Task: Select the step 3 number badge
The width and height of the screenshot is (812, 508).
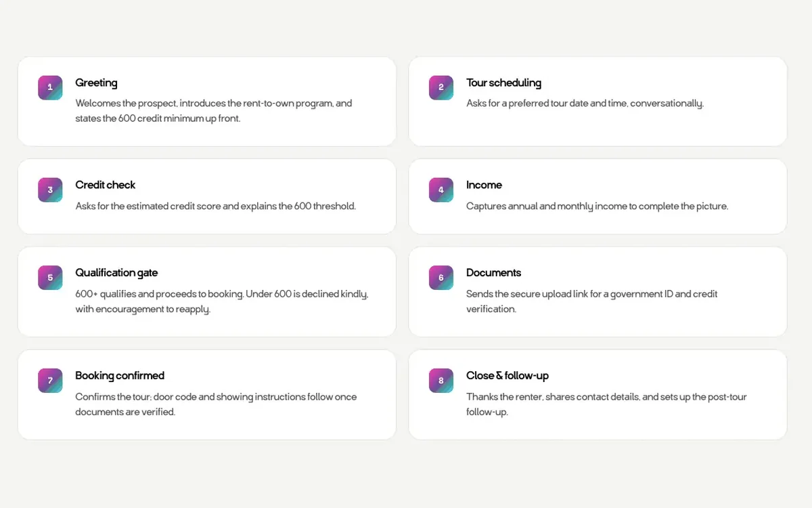Action: (50, 190)
